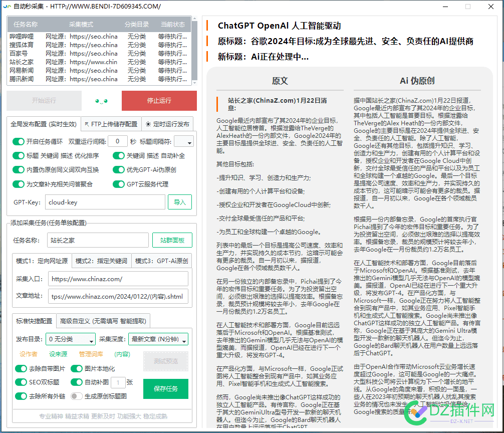Toggle 图片本地化 switch
The image size is (504, 433).
coord(77,368)
